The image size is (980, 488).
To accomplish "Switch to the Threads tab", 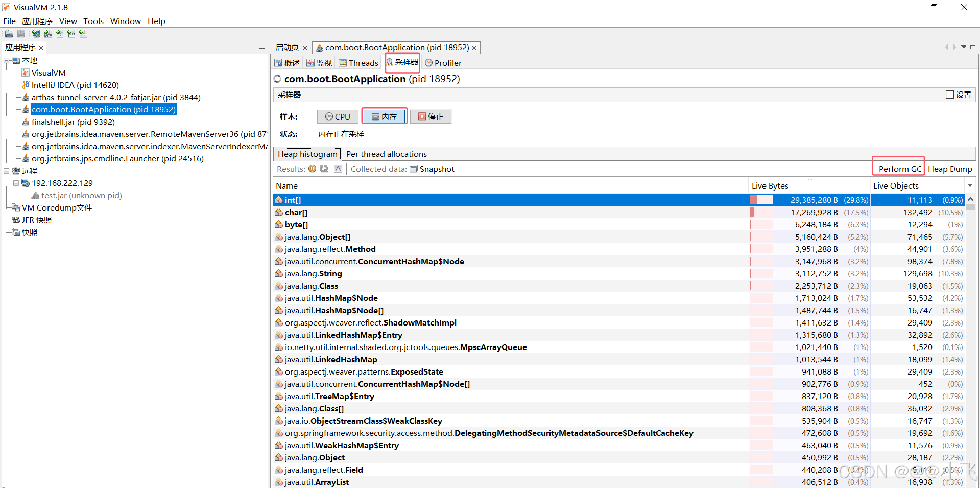I will click(x=358, y=63).
